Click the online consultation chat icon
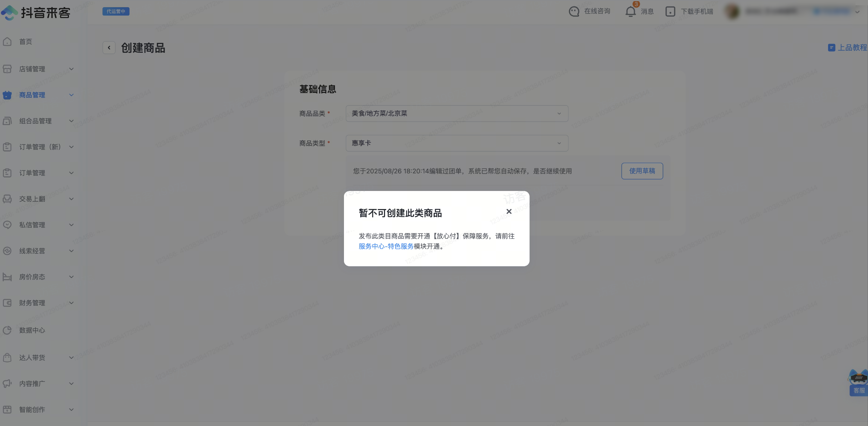Screen dimensions: 868x426 click(574, 12)
